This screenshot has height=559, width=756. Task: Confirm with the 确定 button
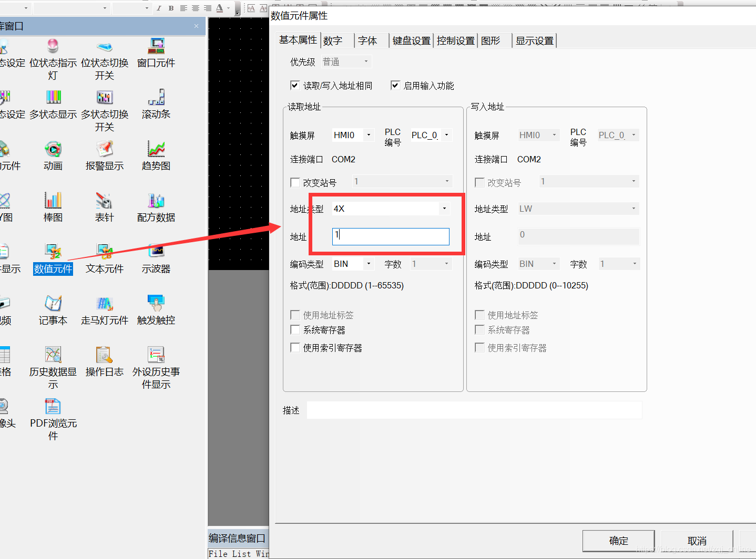(x=619, y=541)
